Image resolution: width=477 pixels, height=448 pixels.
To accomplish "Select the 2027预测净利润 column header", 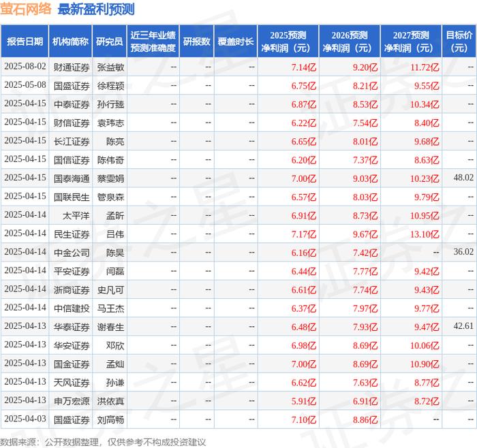I will (411, 42).
